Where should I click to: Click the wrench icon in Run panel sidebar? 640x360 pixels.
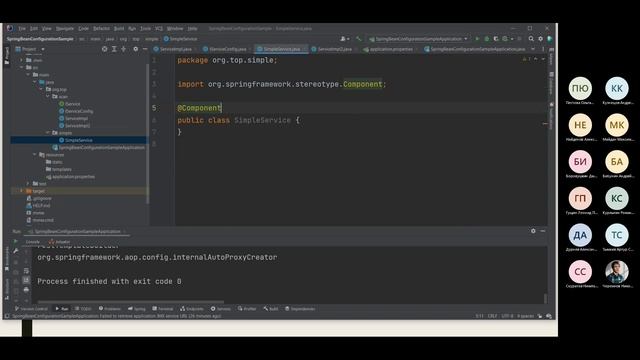click(x=16, y=251)
